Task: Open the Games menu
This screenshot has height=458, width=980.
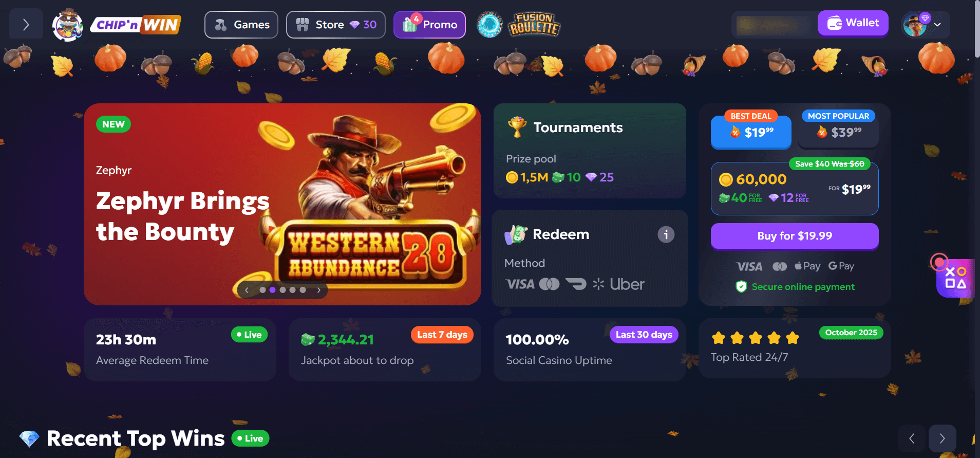Action: click(x=241, y=25)
